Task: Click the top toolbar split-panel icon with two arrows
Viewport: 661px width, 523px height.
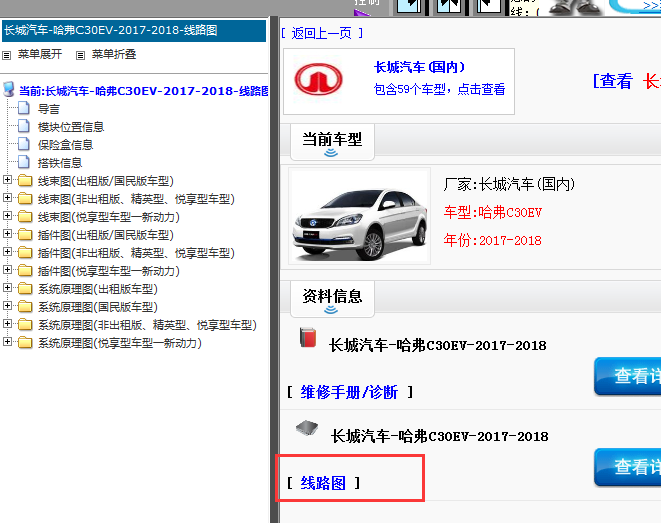Action: [x=449, y=6]
